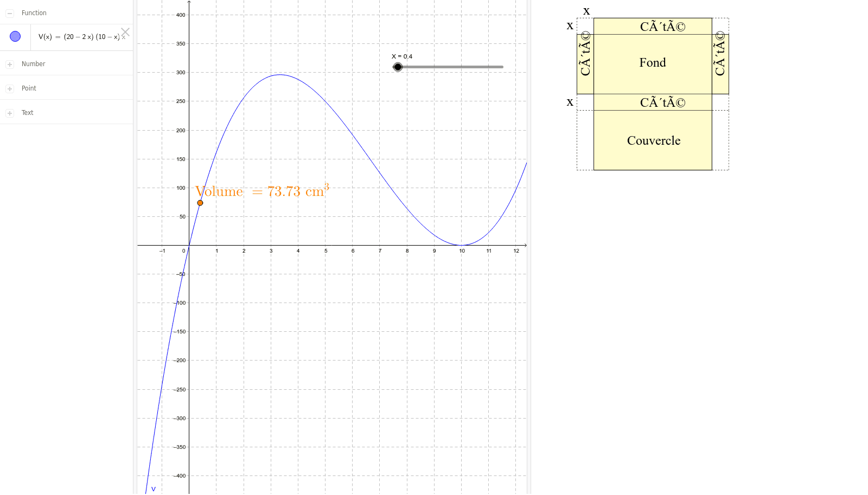Viewport: 868px width, 495px height.
Task: Click the Number heading text
Action: click(x=33, y=64)
